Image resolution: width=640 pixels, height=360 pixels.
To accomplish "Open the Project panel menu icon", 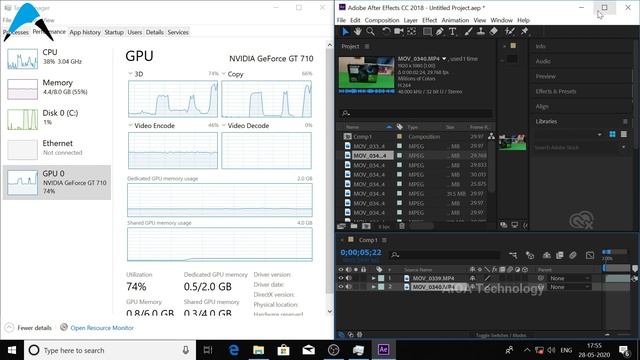I will (367, 47).
